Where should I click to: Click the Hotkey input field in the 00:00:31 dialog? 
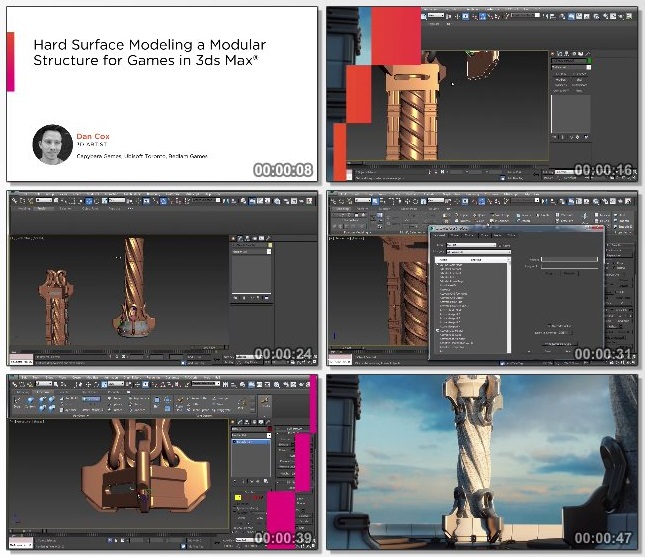click(x=570, y=259)
